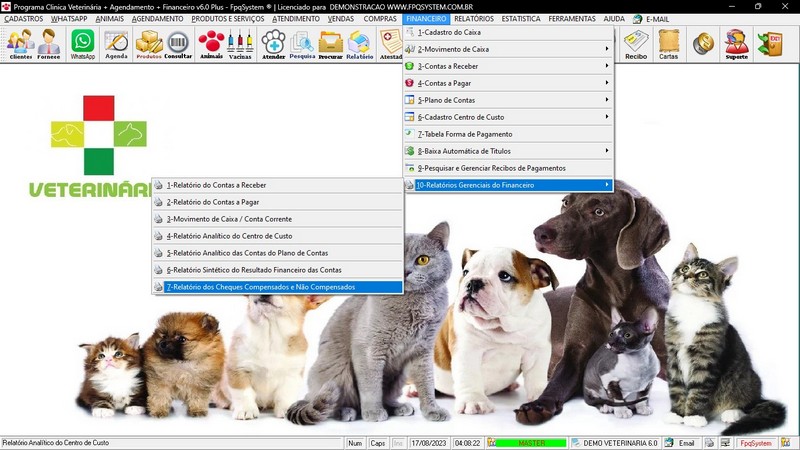Image resolution: width=800 pixels, height=450 pixels.
Task: Open the RELATÓRIOS menu in menu bar
Action: [472, 19]
